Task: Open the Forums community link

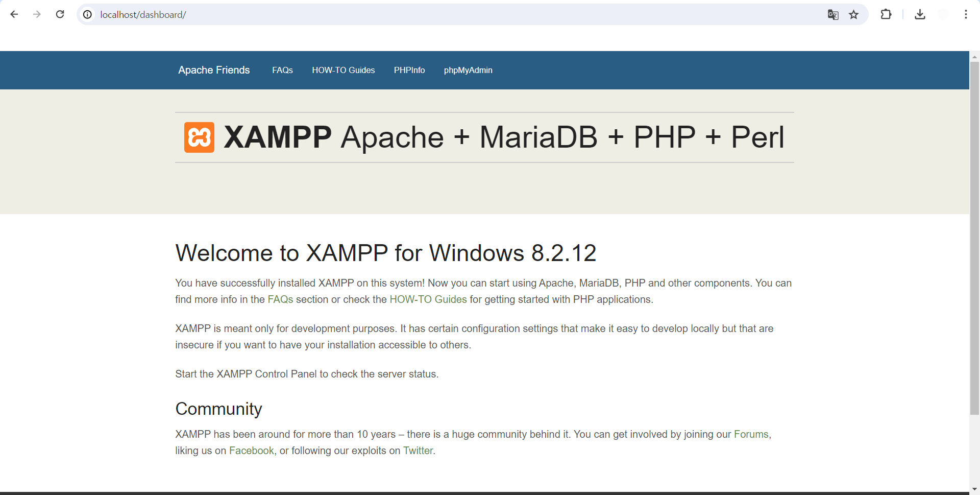Action: [x=751, y=434]
